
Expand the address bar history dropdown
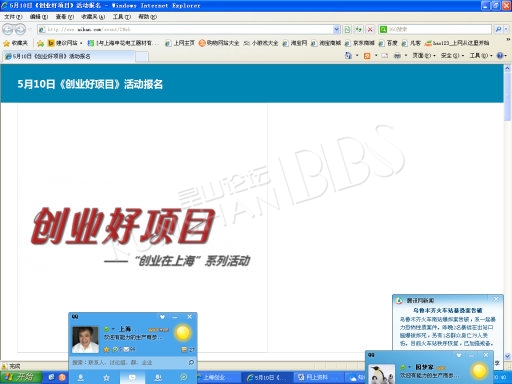[336, 29]
